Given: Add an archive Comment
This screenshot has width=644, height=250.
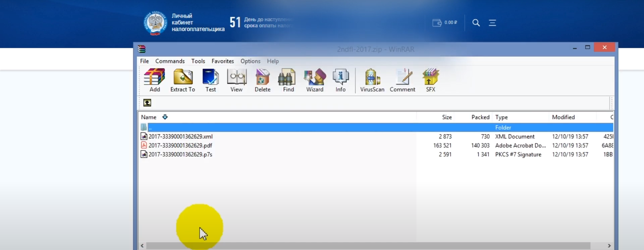Looking at the screenshot, I should [x=402, y=80].
